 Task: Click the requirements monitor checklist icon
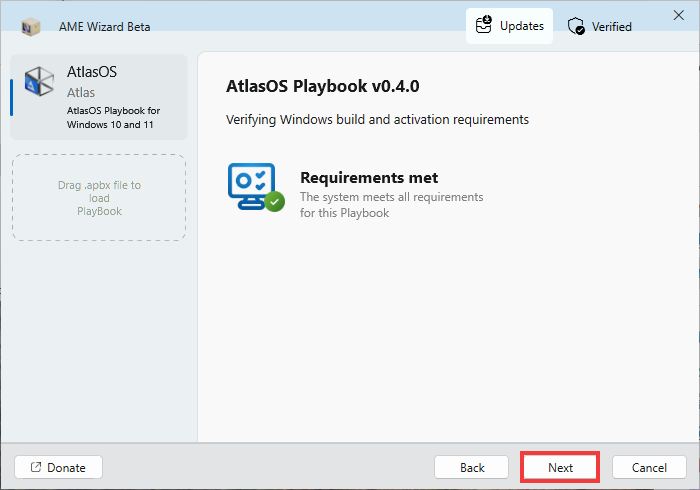252,186
